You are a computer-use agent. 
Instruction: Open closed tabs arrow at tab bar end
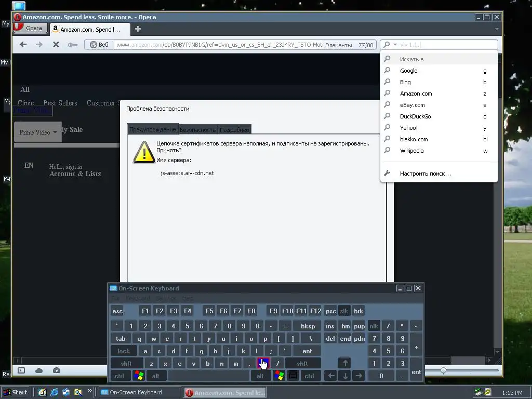497,29
